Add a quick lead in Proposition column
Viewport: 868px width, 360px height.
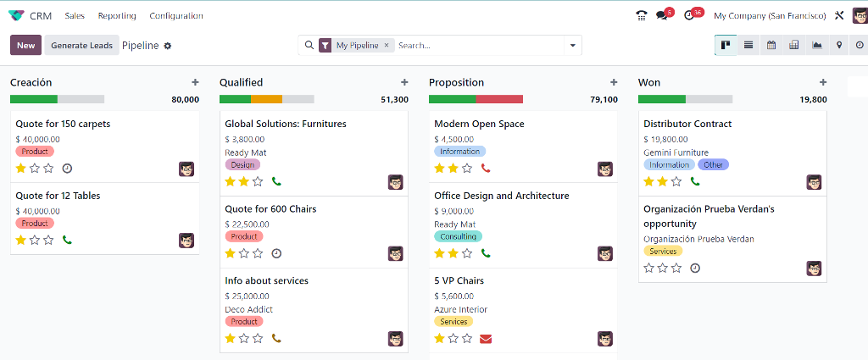coord(614,82)
